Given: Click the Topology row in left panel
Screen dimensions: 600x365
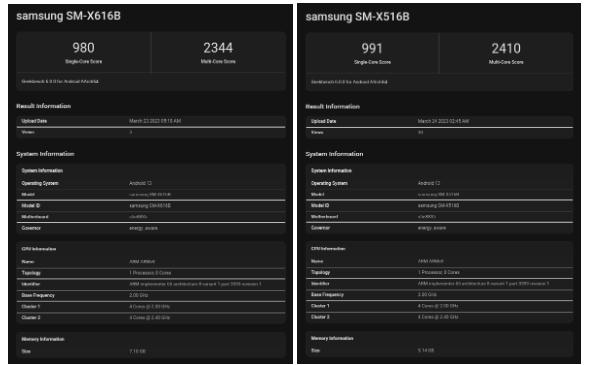Looking at the screenshot, I should (x=151, y=273).
